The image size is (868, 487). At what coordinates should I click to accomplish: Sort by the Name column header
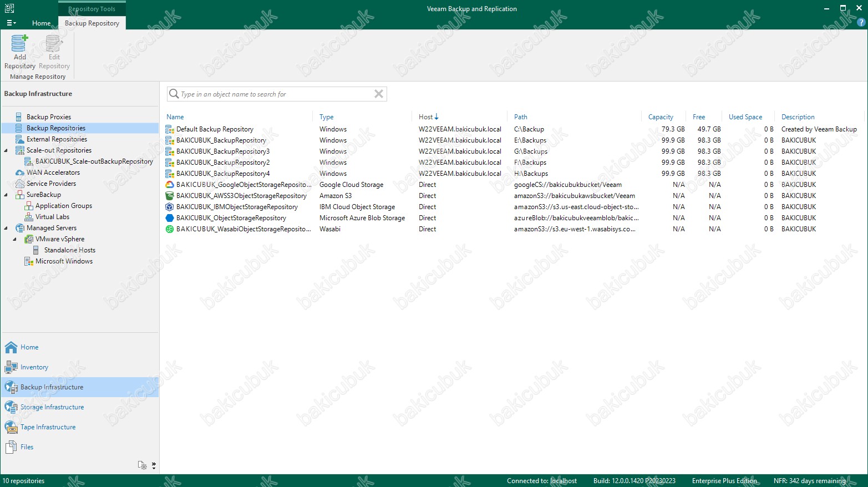pyautogui.click(x=175, y=117)
